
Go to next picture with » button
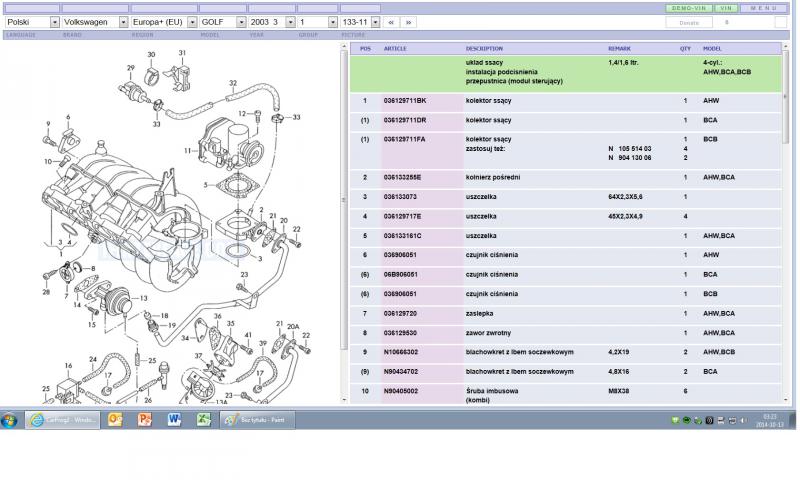click(409, 22)
